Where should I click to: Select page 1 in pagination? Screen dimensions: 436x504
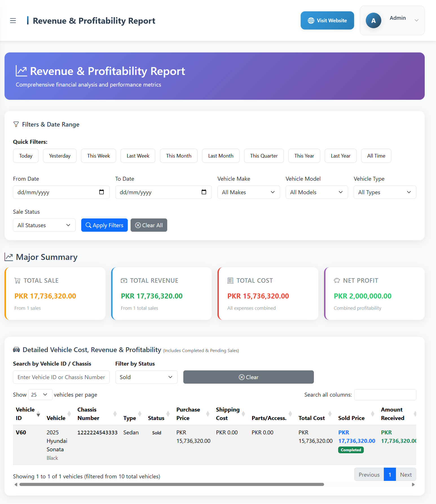[389, 475]
